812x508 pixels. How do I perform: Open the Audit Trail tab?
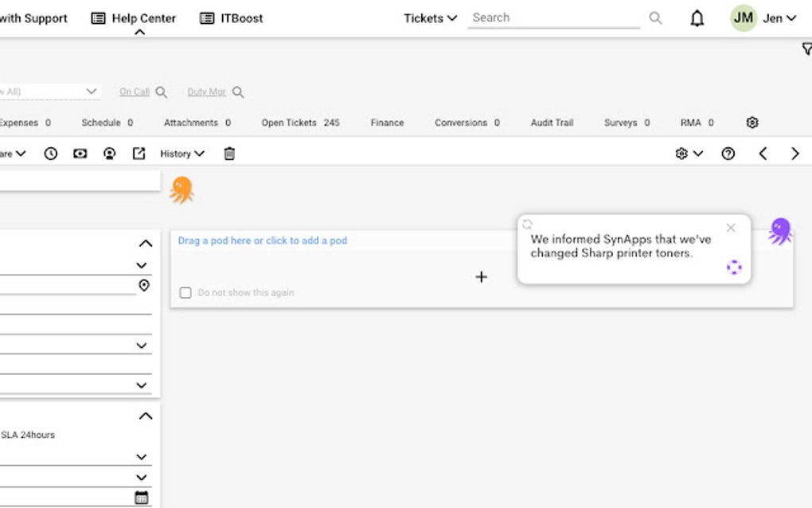click(552, 123)
